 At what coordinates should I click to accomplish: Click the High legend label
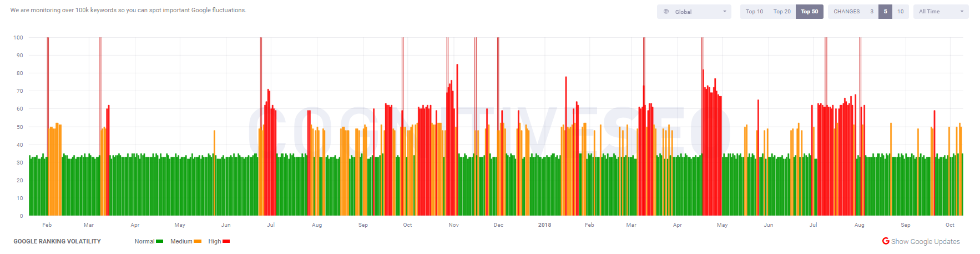click(x=215, y=241)
